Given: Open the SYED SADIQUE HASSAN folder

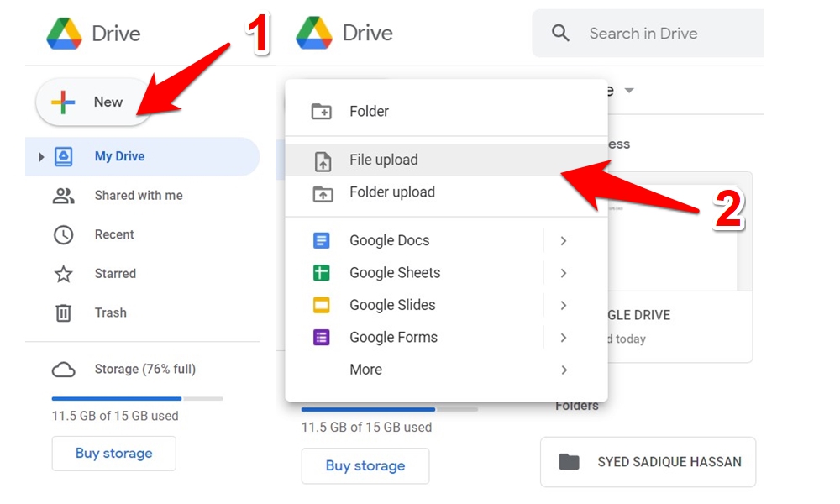Looking at the screenshot, I should [648, 462].
